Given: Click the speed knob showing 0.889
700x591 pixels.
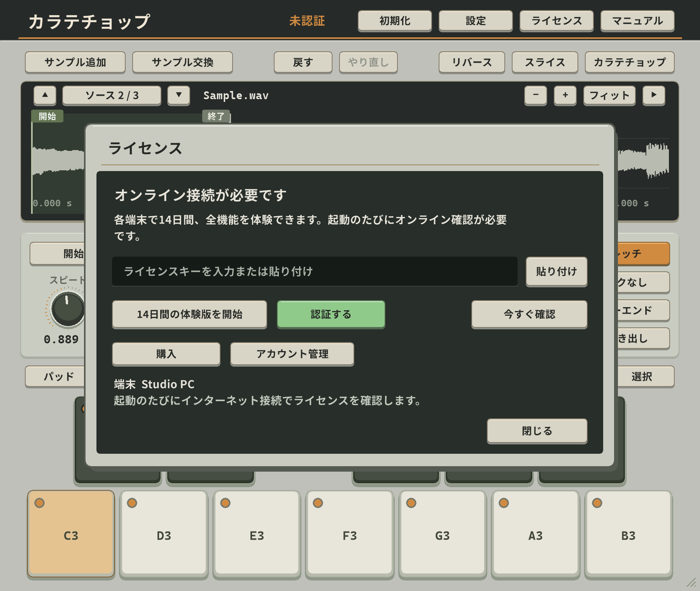Looking at the screenshot, I should 68,309.
